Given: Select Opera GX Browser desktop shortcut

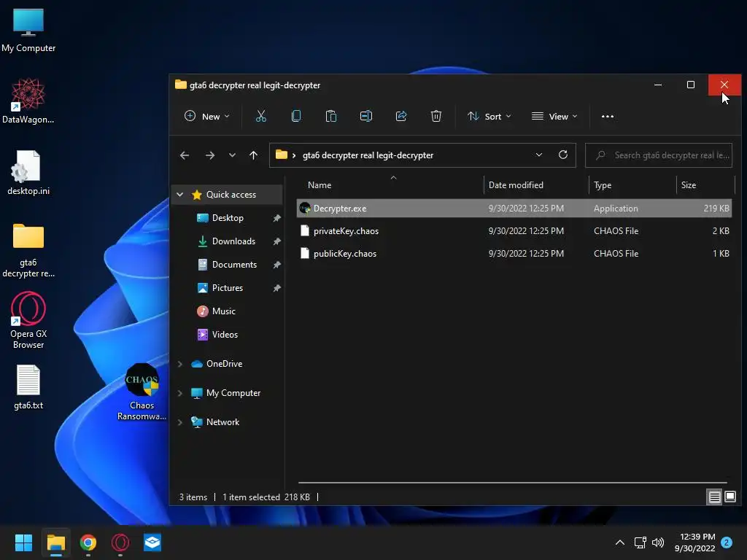Looking at the screenshot, I should pyautogui.click(x=28, y=321).
